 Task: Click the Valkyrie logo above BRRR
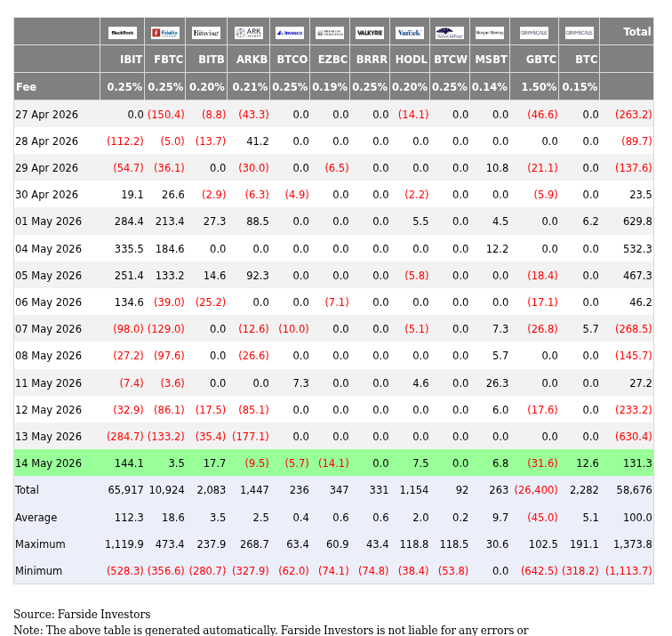(370, 33)
